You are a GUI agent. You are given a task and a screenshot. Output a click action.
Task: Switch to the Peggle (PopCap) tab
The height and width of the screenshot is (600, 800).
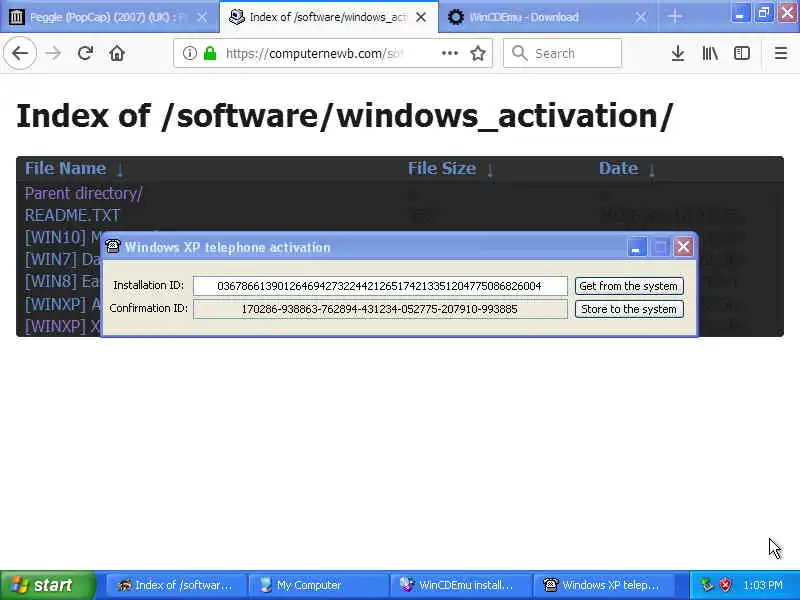[x=110, y=17]
